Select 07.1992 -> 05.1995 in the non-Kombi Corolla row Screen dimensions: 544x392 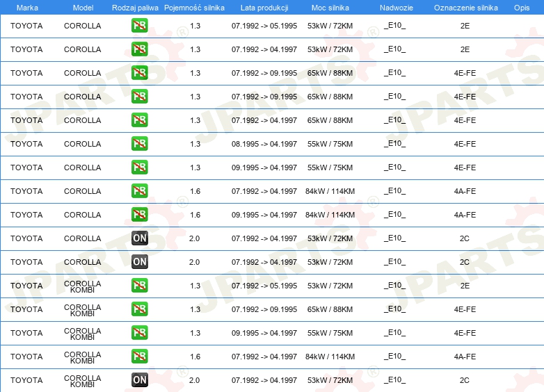coord(264,26)
